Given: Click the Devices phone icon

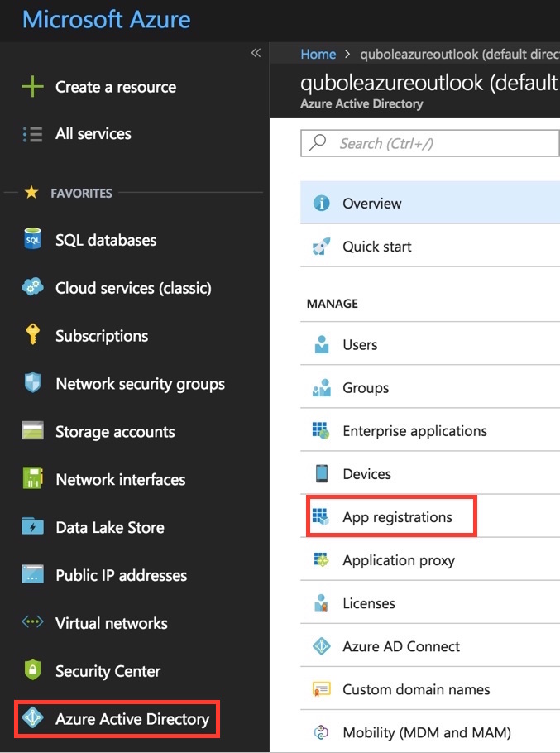Looking at the screenshot, I should click(x=322, y=473).
